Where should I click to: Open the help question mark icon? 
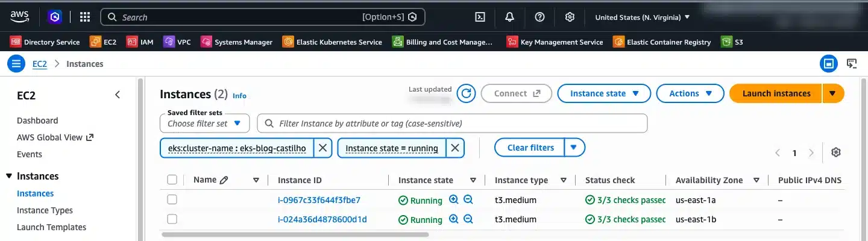coord(539,17)
